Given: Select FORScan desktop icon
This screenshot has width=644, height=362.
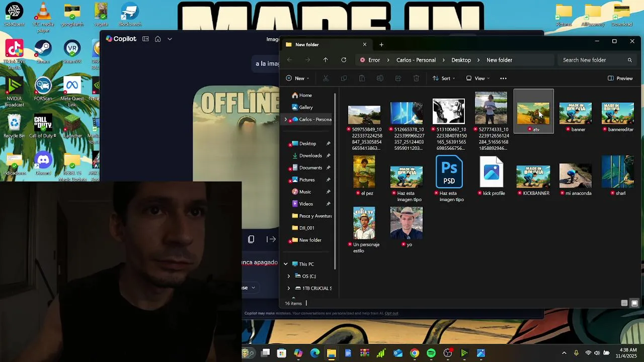Looking at the screenshot, I should (43, 89).
